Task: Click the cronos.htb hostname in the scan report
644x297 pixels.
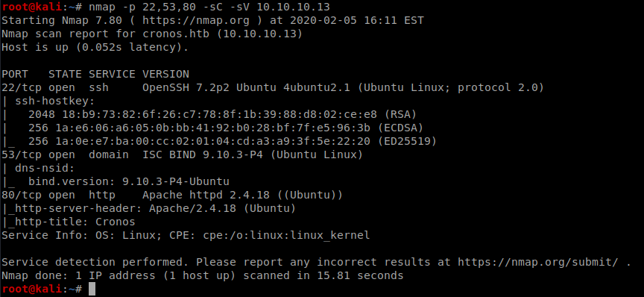Action: 177,34
